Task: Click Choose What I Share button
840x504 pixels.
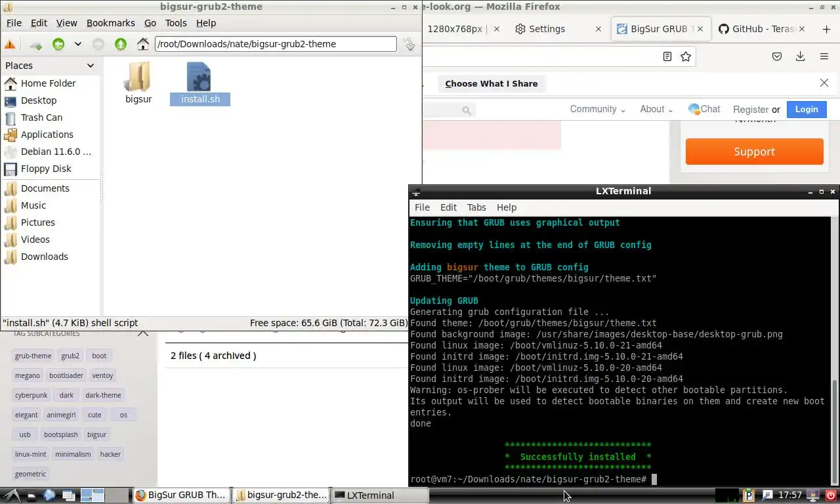Action: pos(492,83)
